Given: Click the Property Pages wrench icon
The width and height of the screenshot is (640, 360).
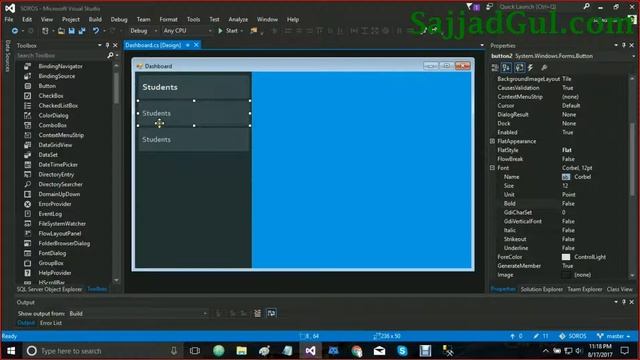Looking at the screenshot, I should 544,68.
